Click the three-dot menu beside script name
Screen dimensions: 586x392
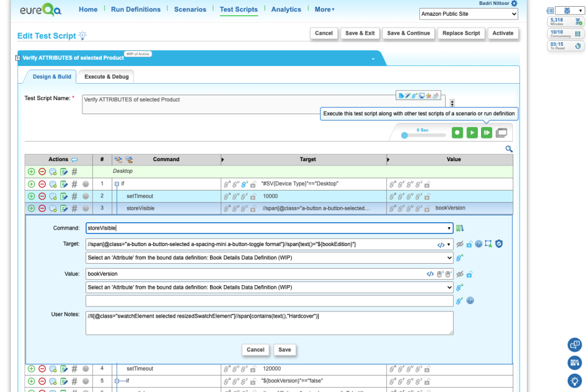coord(452,103)
